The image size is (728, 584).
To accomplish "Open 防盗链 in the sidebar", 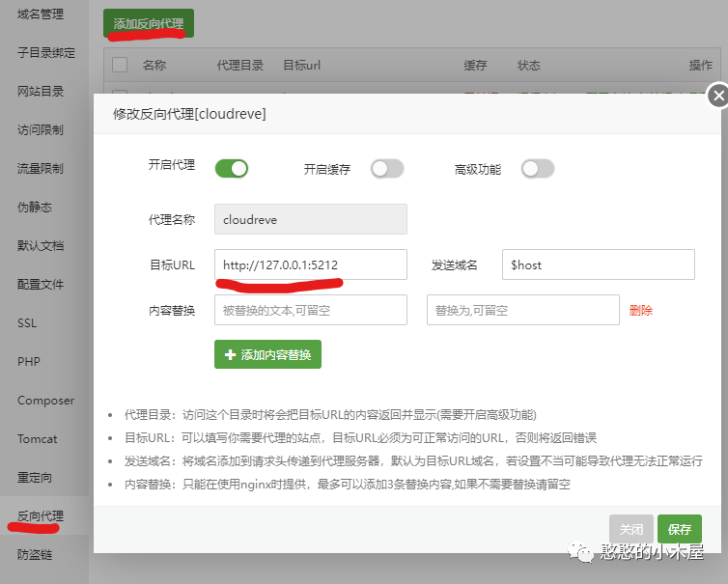I will pos(35,554).
